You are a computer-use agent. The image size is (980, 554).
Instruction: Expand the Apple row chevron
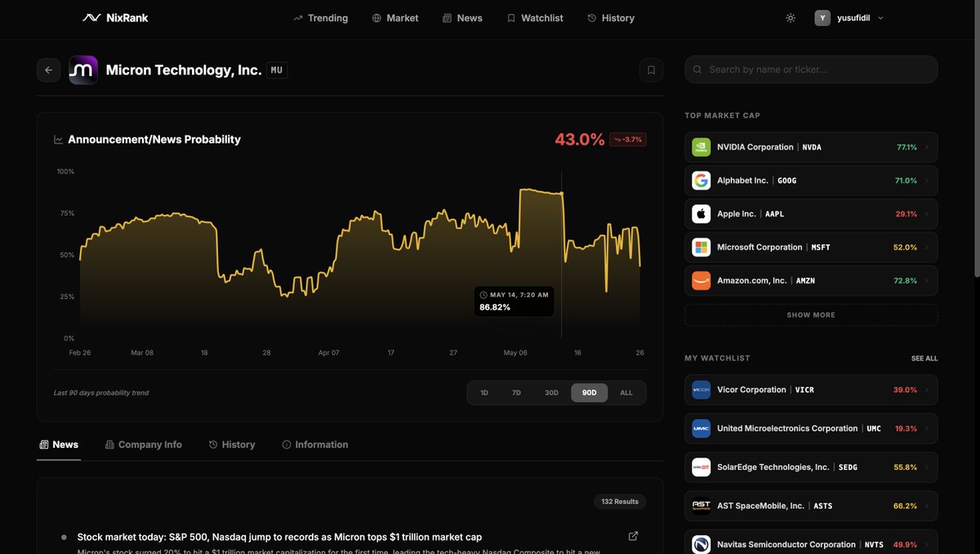click(x=927, y=214)
